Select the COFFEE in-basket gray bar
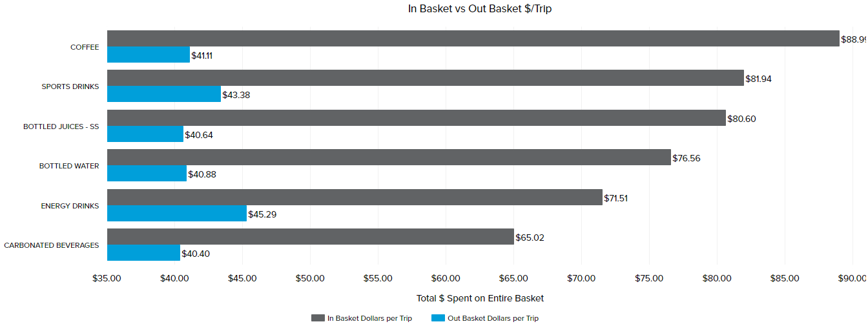This screenshot has height=324, width=868. click(x=473, y=39)
